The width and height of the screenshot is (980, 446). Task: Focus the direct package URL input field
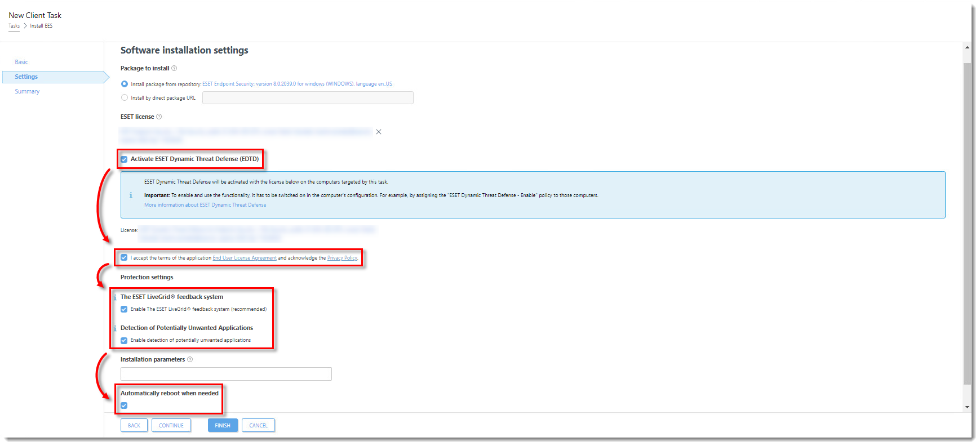[x=308, y=97]
